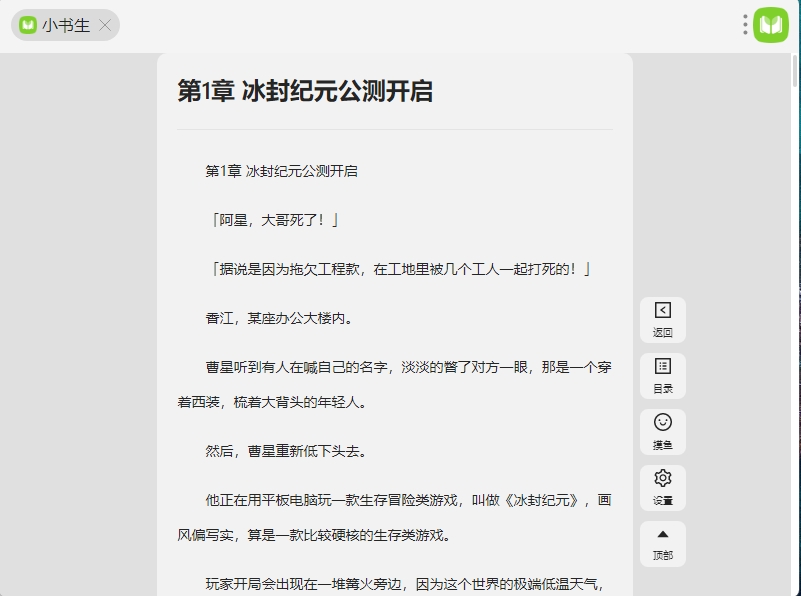Image resolution: width=801 pixels, height=596 pixels.
Task: Jump to top with the 顶部 arrow
Action: (x=663, y=544)
